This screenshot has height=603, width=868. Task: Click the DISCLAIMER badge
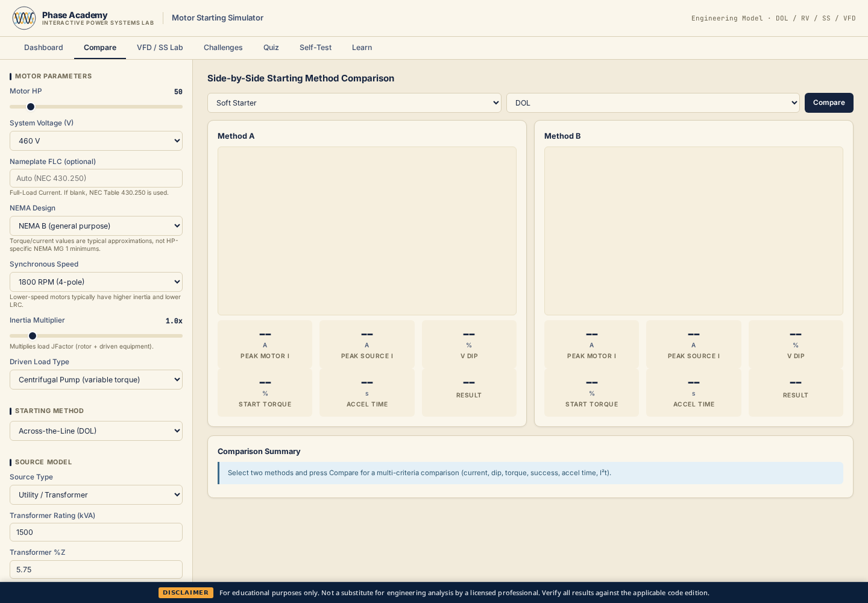pyautogui.click(x=186, y=593)
